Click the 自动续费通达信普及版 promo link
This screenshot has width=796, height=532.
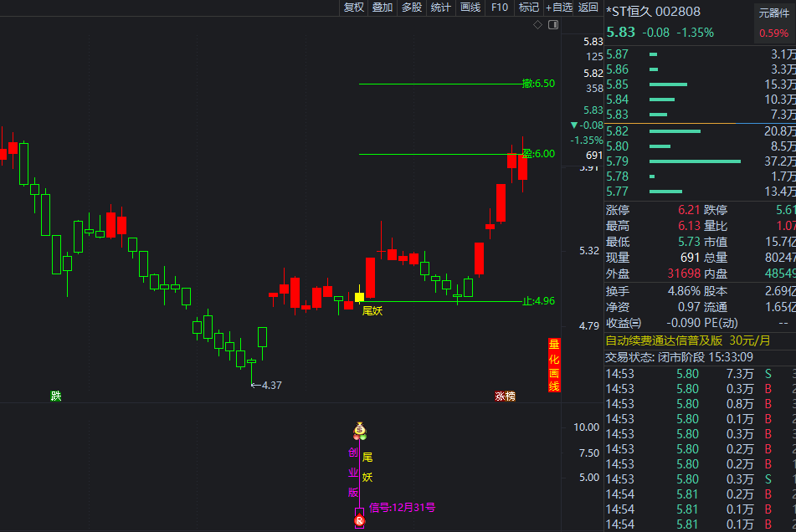tap(664, 341)
